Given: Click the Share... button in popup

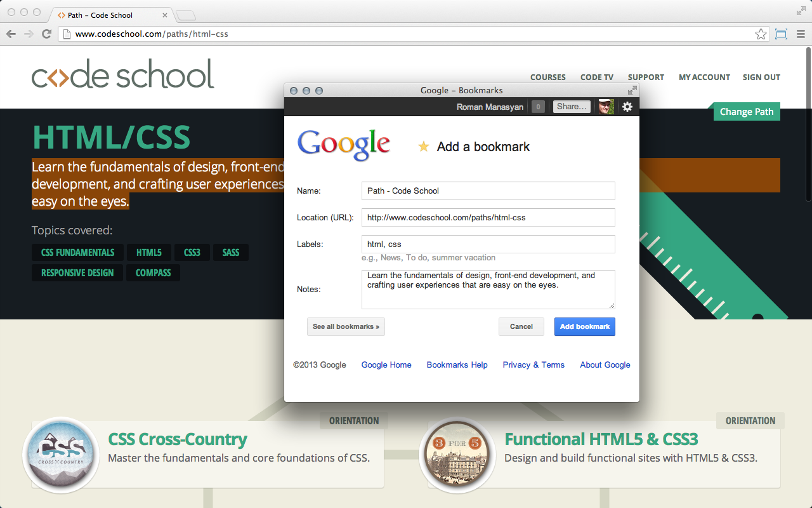Looking at the screenshot, I should coord(572,107).
